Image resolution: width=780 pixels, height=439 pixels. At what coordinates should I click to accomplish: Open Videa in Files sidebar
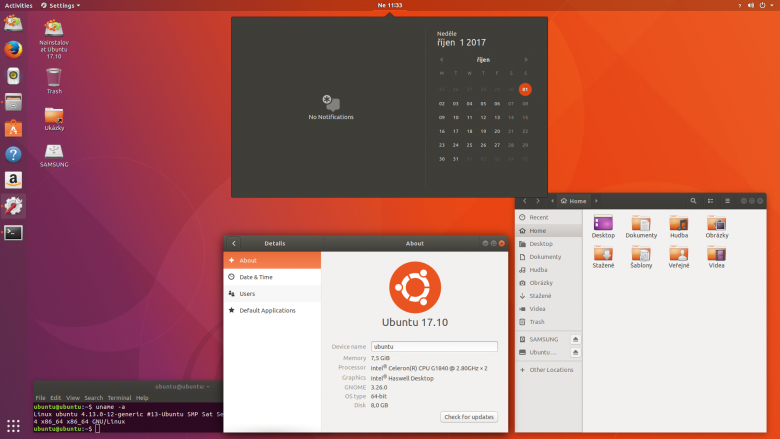tap(549, 309)
